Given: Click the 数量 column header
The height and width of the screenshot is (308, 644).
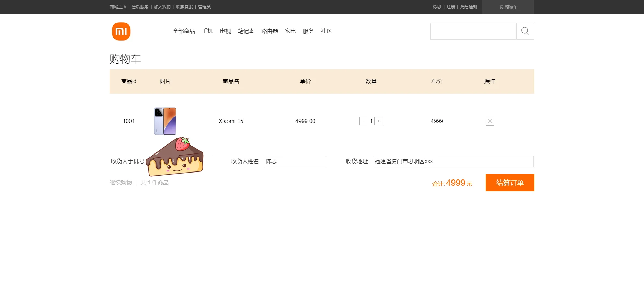Looking at the screenshot, I should click(371, 81).
